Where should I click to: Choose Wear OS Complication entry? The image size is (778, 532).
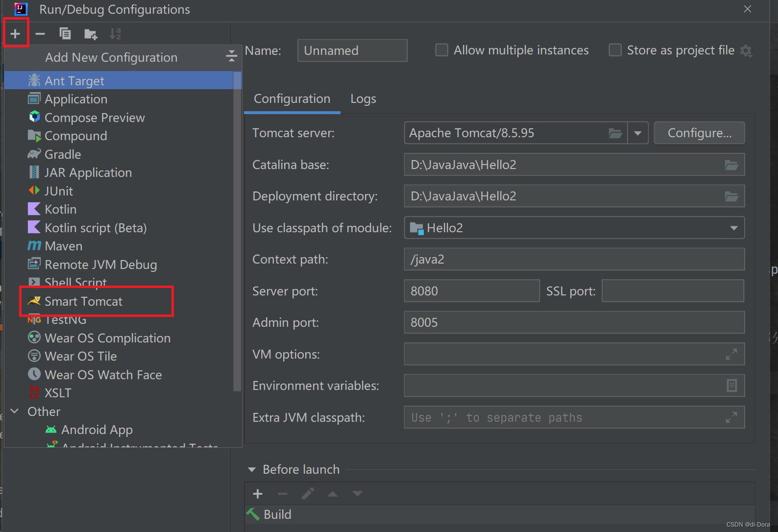tap(119, 338)
